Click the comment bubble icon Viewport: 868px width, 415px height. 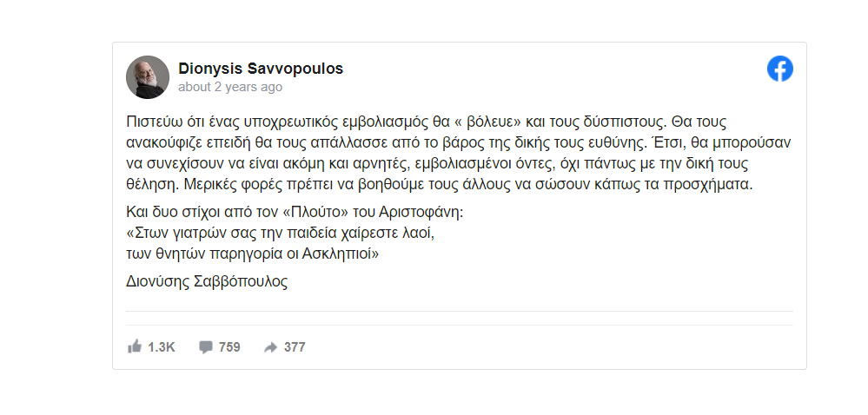click(x=205, y=347)
